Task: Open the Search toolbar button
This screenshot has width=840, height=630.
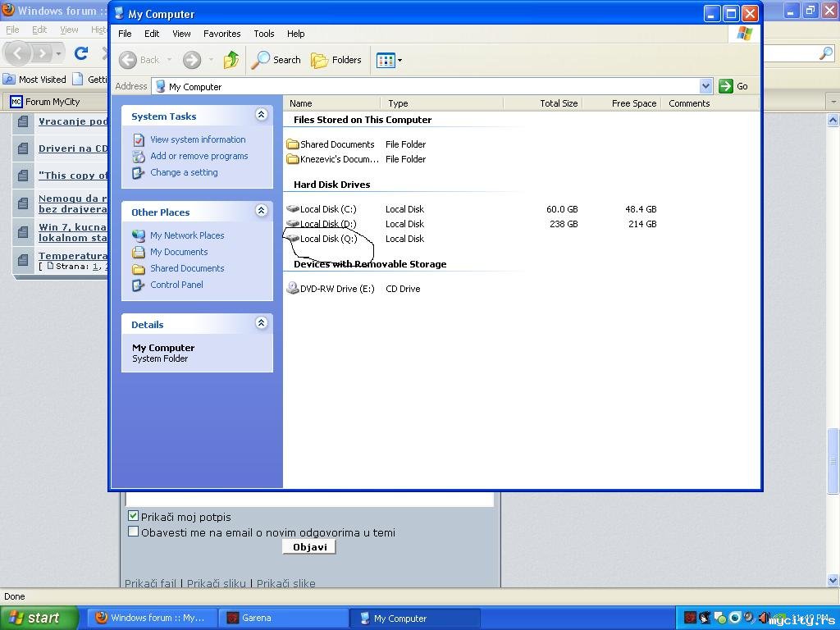Action: pos(276,60)
